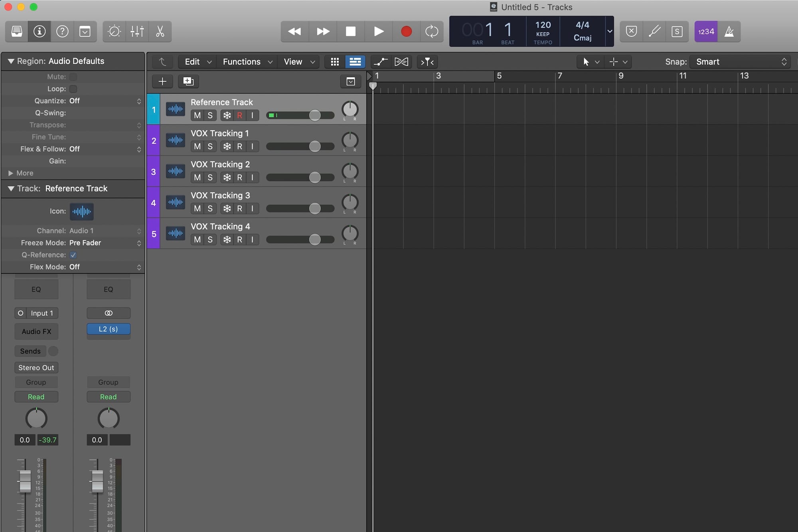
Task: Solo the VOX Tracking 2 track
Action: coord(210,177)
